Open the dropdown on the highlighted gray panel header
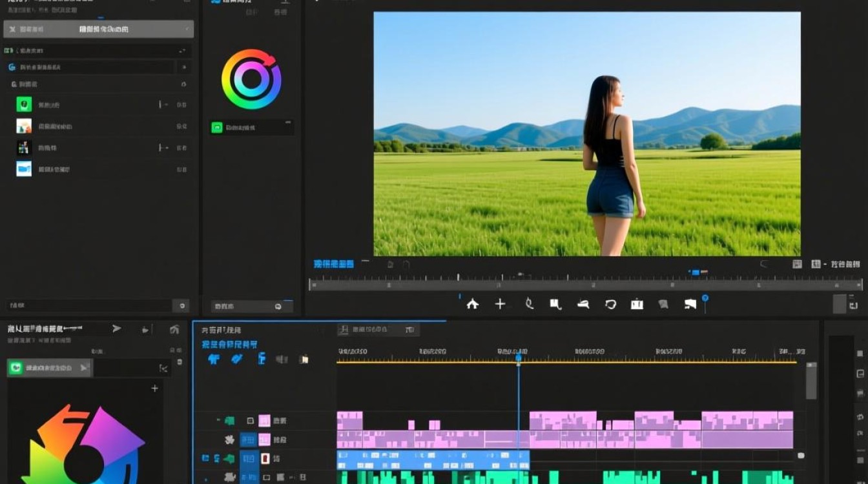 pyautogui.click(x=188, y=29)
